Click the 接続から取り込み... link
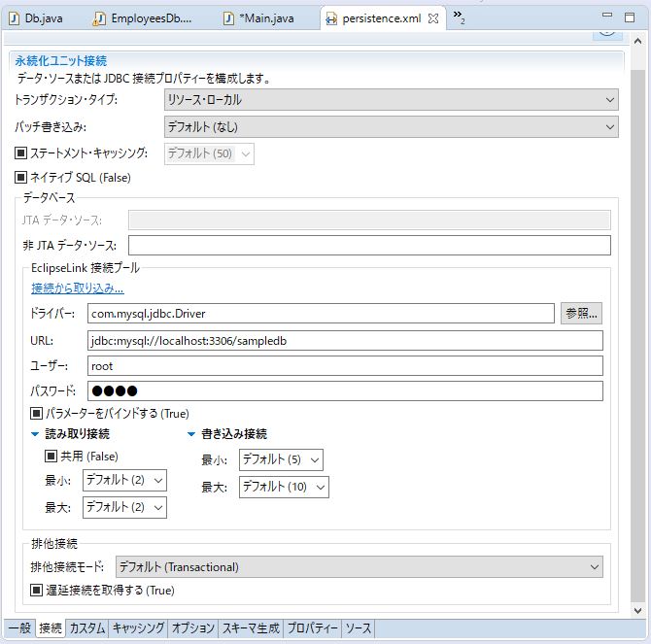This screenshot has width=651, height=644. [78, 288]
